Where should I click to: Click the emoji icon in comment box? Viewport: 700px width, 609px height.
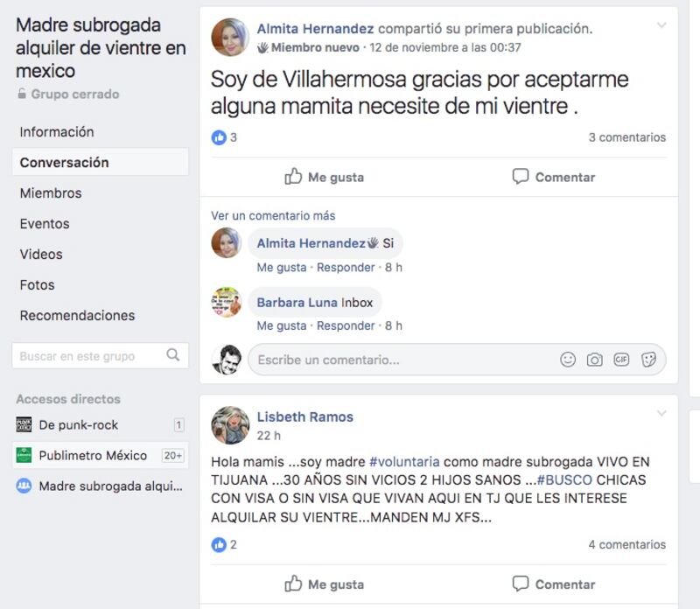pyautogui.click(x=567, y=360)
